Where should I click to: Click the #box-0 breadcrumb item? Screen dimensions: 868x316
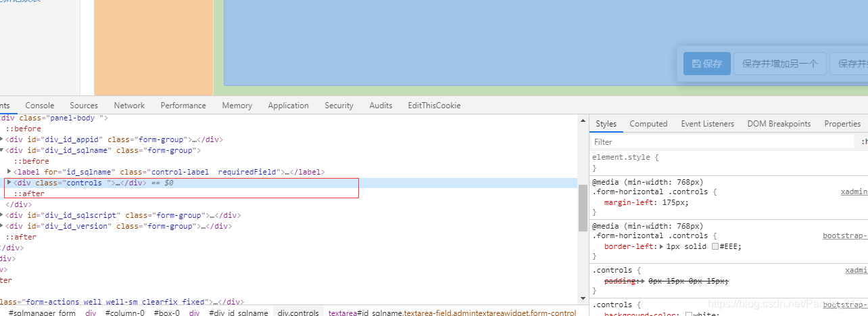[x=166, y=313]
